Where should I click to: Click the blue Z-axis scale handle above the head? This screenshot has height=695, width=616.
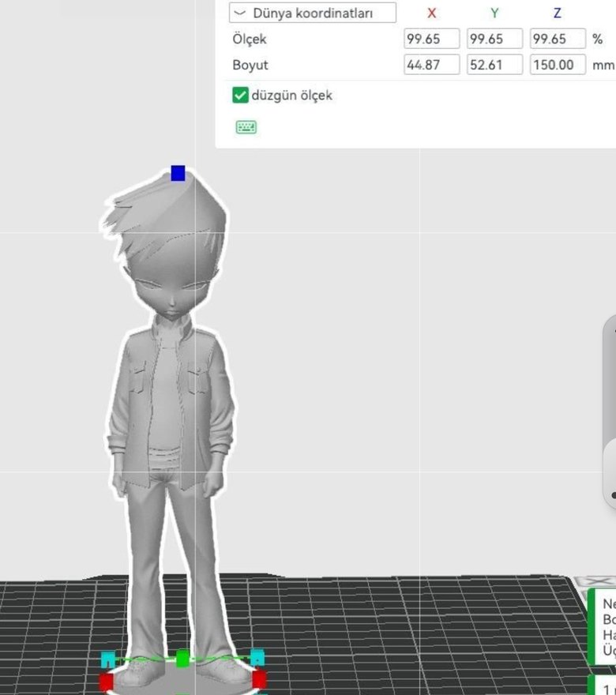pyautogui.click(x=178, y=173)
